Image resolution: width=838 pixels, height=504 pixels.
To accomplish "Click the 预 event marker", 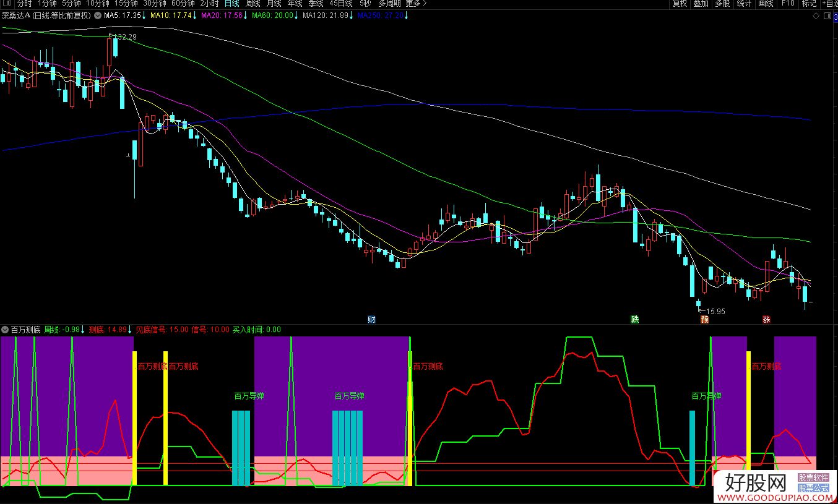I will pos(704,320).
